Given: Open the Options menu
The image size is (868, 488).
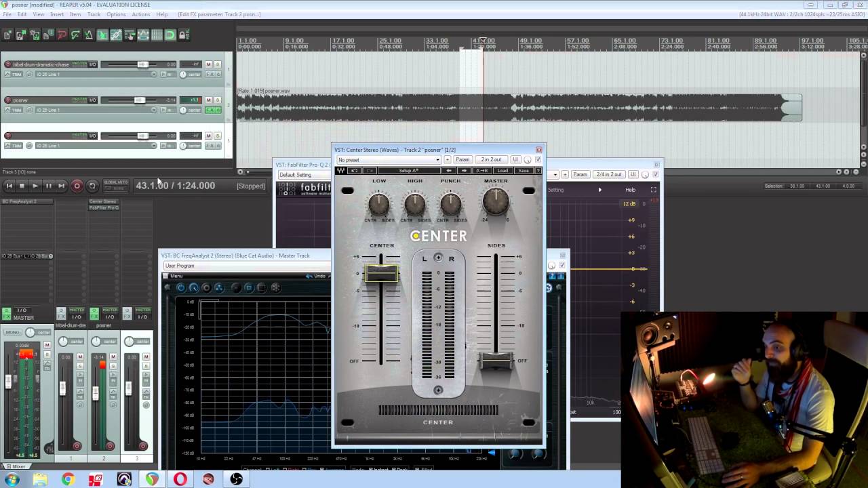Looking at the screenshot, I should (x=116, y=14).
